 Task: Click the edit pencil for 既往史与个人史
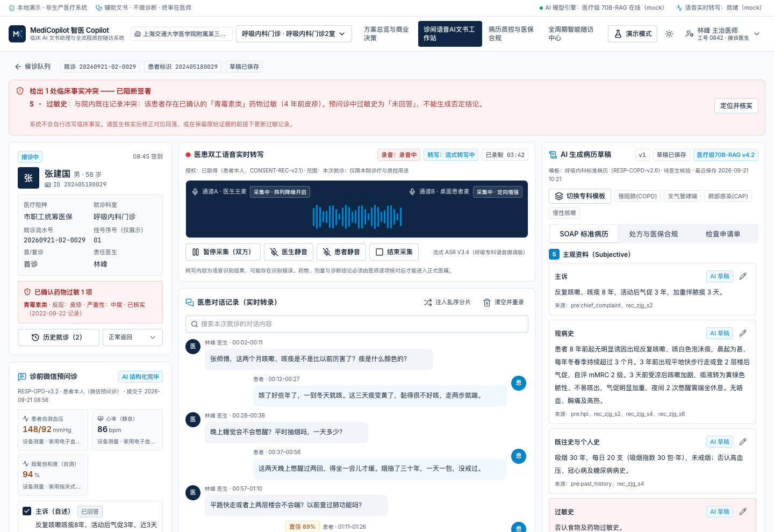[743, 442]
